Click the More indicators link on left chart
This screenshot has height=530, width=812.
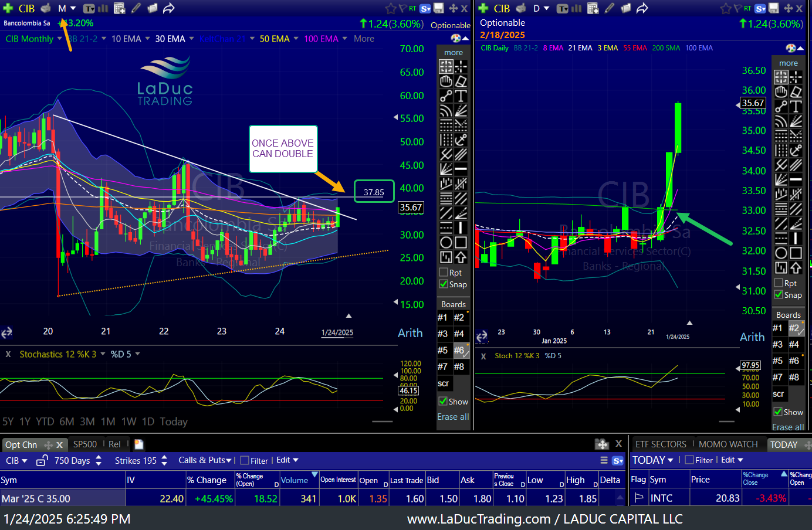coord(364,39)
